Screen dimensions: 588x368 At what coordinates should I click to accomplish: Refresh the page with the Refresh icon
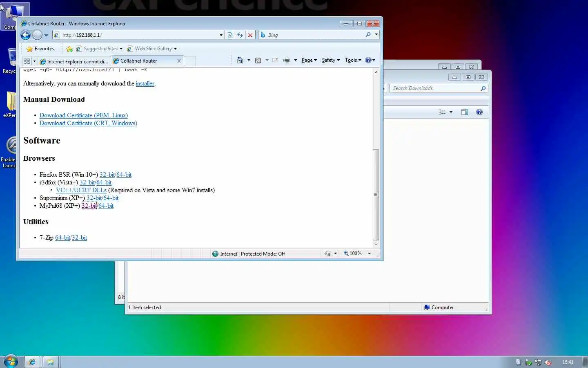click(x=240, y=35)
